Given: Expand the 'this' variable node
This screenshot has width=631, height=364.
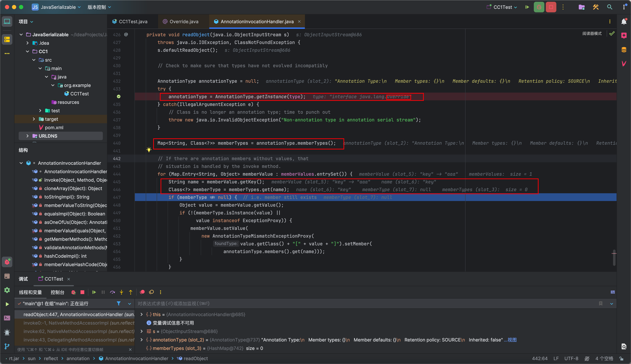Looking at the screenshot, I should click(x=142, y=315).
